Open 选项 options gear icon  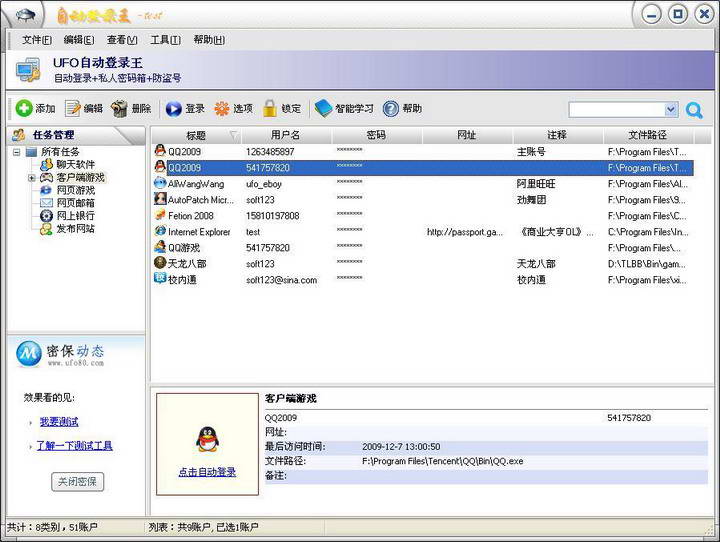pyautogui.click(x=222, y=108)
